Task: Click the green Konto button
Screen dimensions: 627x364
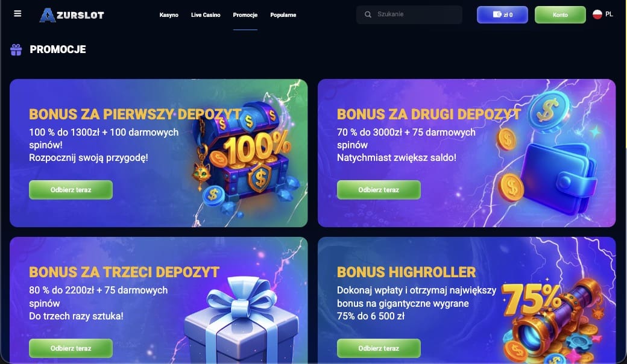Action: point(560,15)
